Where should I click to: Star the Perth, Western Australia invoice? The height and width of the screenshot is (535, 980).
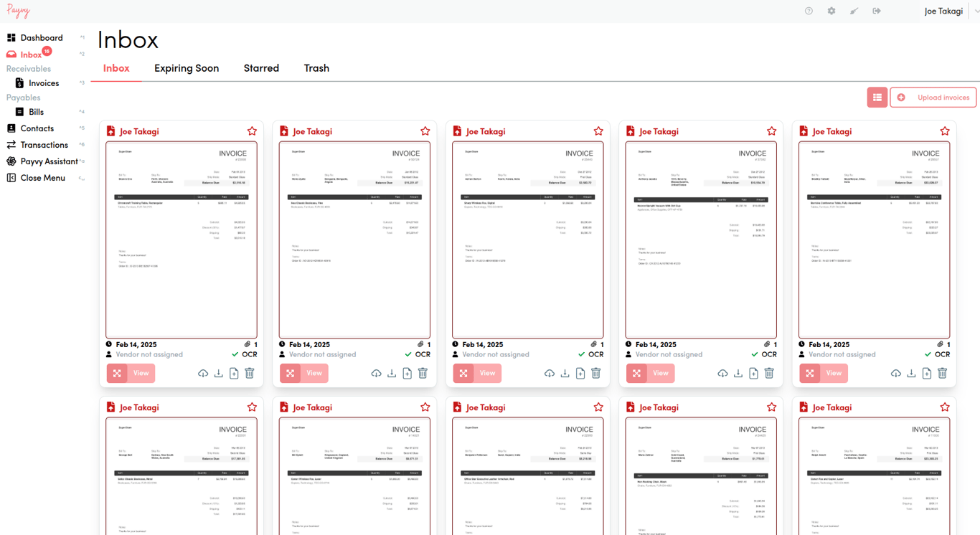click(x=252, y=131)
